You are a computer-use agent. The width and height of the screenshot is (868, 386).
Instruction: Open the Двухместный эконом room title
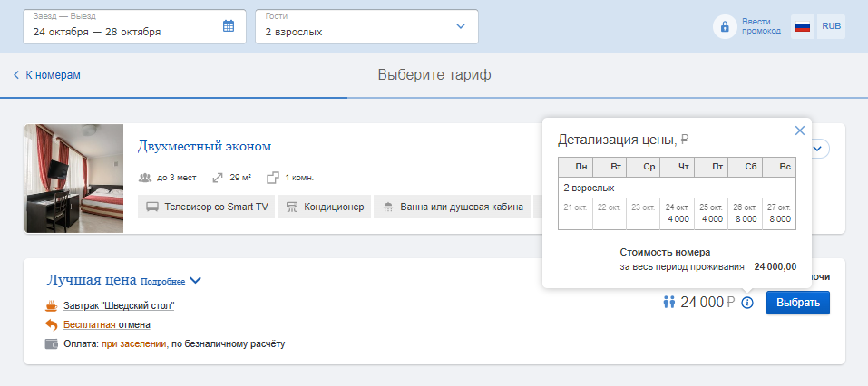click(x=204, y=147)
